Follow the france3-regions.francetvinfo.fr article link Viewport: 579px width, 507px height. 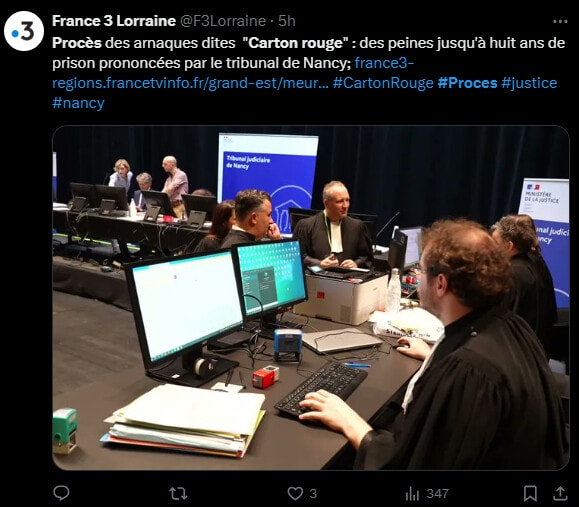tap(233, 73)
